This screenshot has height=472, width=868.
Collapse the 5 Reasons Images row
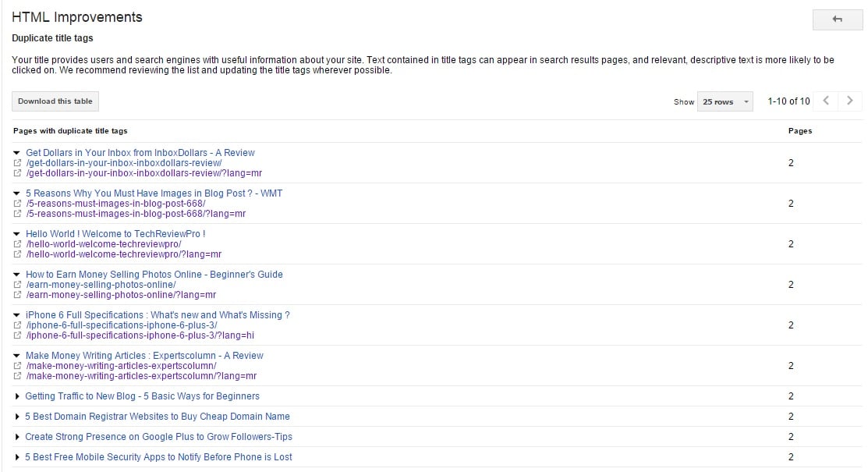coord(16,193)
